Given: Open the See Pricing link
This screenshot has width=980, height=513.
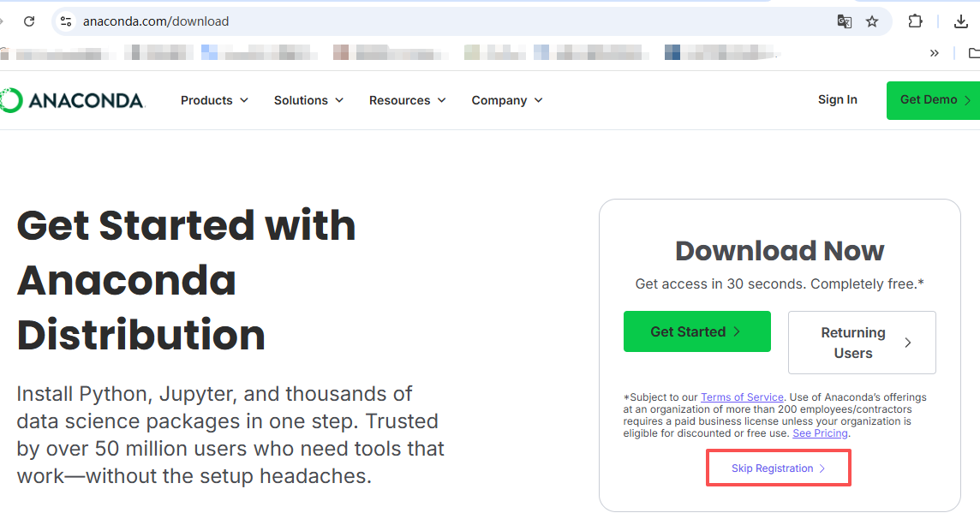Looking at the screenshot, I should 820,433.
